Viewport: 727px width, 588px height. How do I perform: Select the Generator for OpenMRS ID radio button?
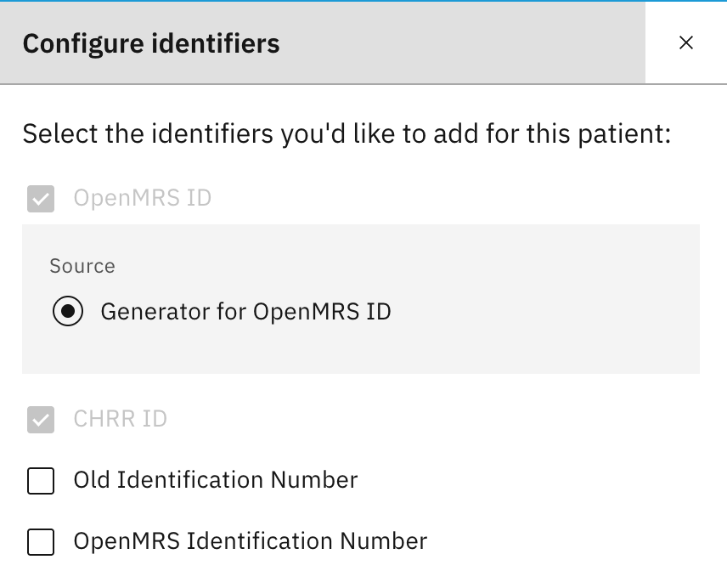(x=68, y=312)
